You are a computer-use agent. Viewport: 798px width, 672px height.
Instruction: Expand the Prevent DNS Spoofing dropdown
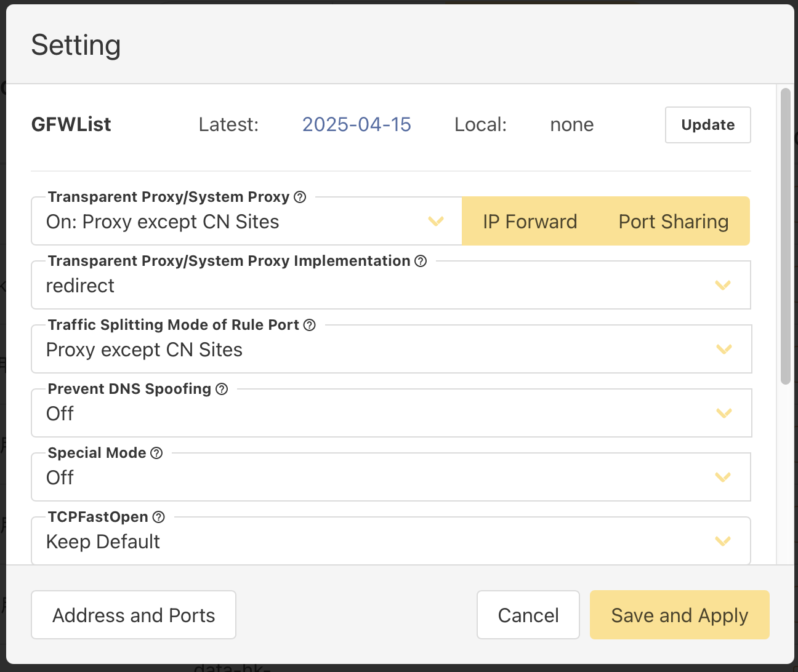pyautogui.click(x=390, y=414)
